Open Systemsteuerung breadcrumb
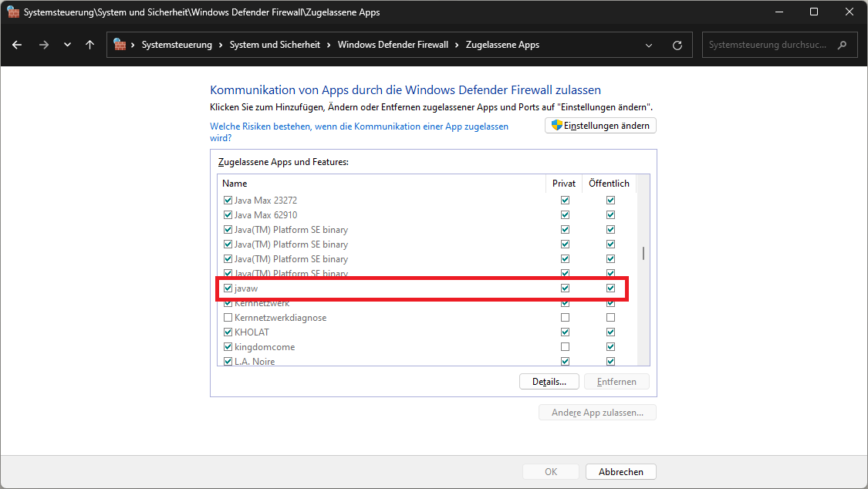The image size is (868, 489). click(177, 45)
